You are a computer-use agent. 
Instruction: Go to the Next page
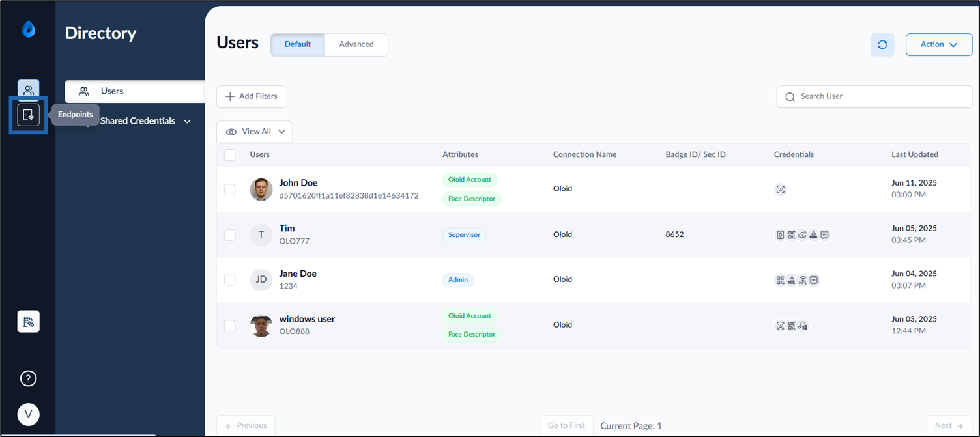pyautogui.click(x=949, y=425)
